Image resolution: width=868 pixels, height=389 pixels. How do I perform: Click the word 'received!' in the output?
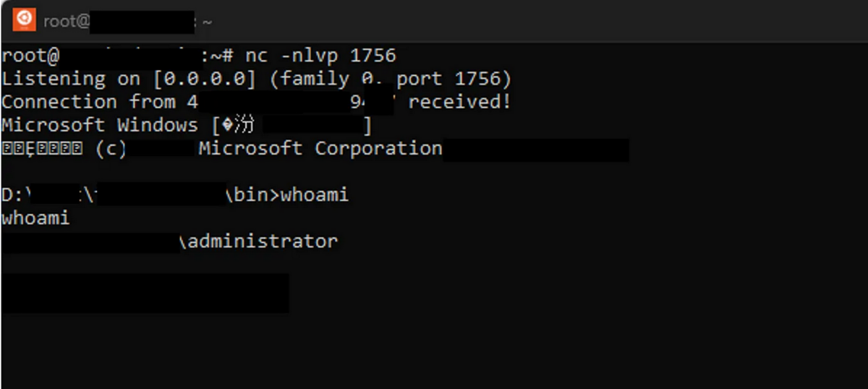[459, 102]
